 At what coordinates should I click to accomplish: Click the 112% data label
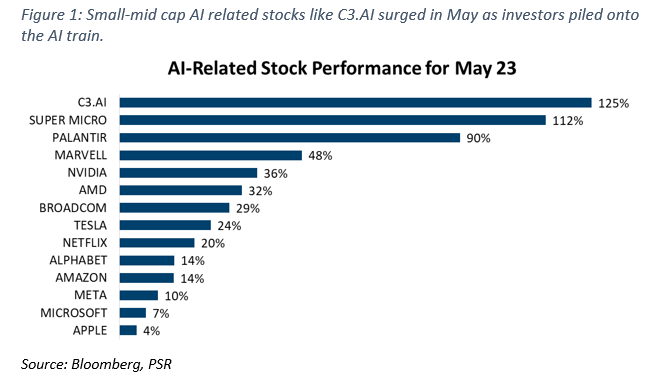[568, 121]
